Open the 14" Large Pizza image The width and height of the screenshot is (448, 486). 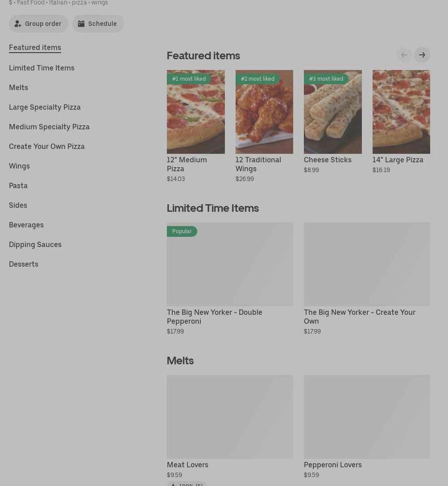401,112
